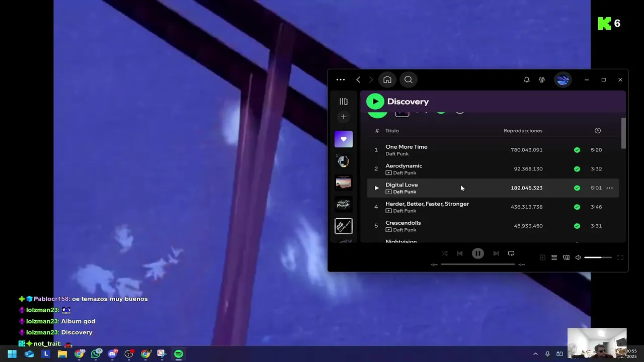
Task: Sort tracks by Título column header
Action: point(392,131)
